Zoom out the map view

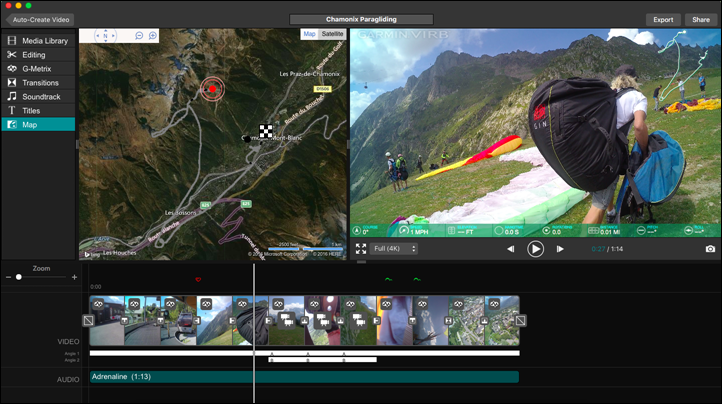pos(138,35)
